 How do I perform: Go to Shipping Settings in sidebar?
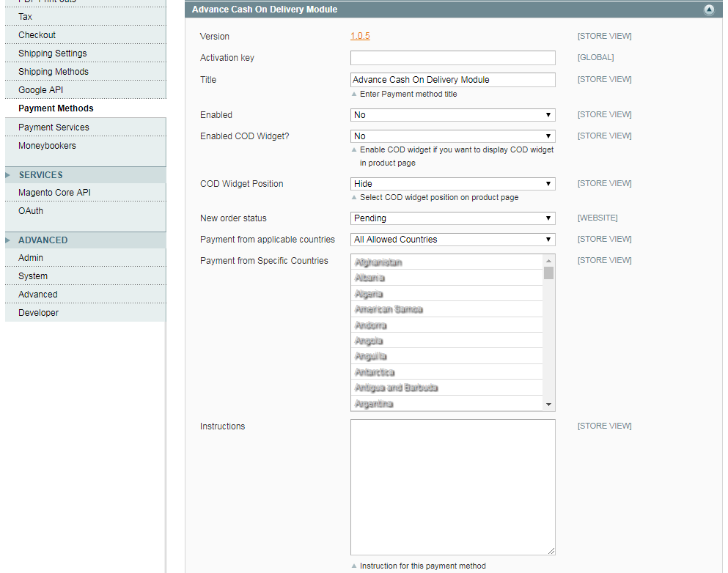(52, 53)
